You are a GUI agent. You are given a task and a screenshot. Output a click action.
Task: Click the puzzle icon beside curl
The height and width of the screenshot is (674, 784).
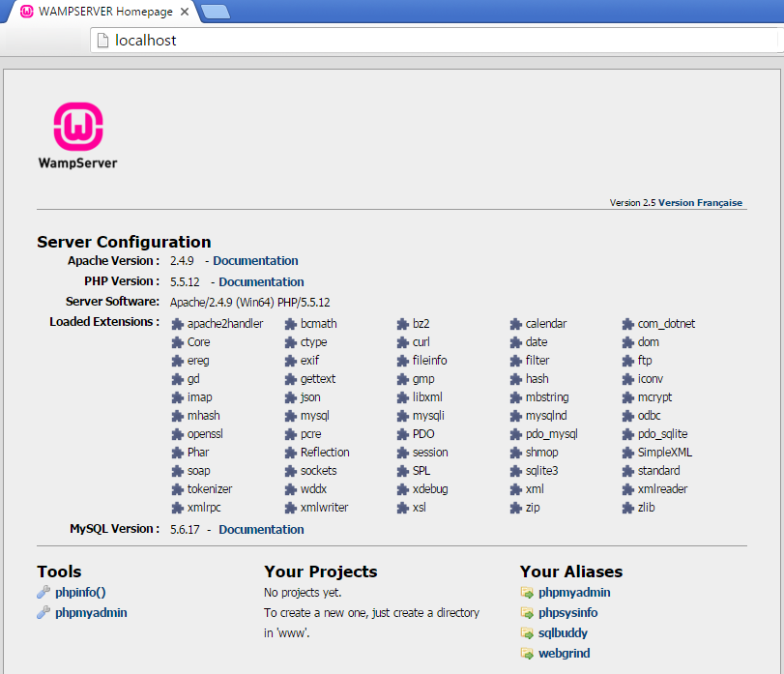tap(403, 342)
